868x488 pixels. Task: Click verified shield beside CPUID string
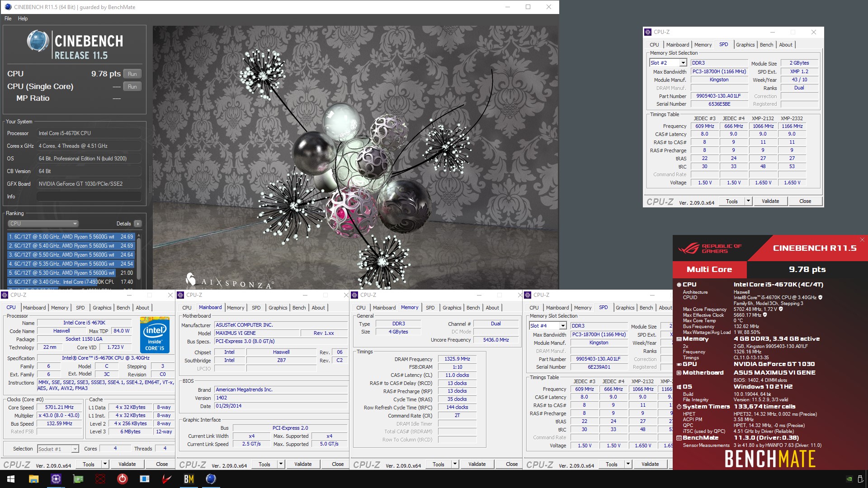click(x=820, y=297)
